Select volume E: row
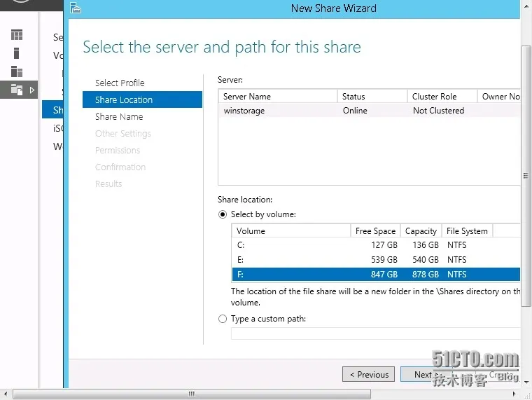The image size is (532, 400). (376, 260)
